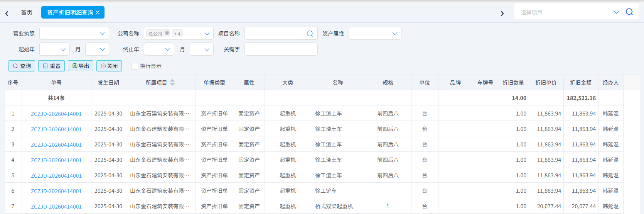The image size is (644, 214).
Task: Open the 资产属性 dropdown
Action: click(375, 33)
